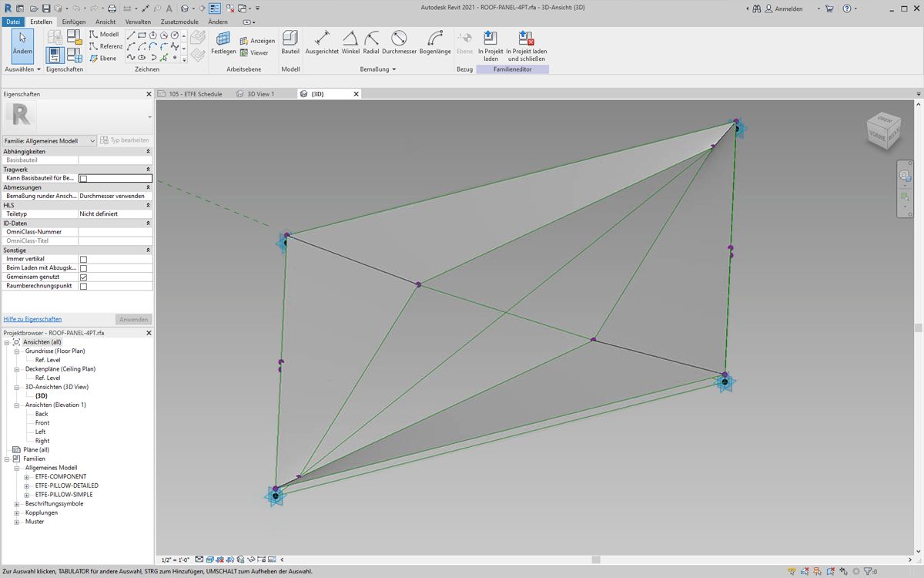Click the Teiletyp value field
Image resolution: width=924 pixels, height=578 pixels.
click(x=115, y=213)
